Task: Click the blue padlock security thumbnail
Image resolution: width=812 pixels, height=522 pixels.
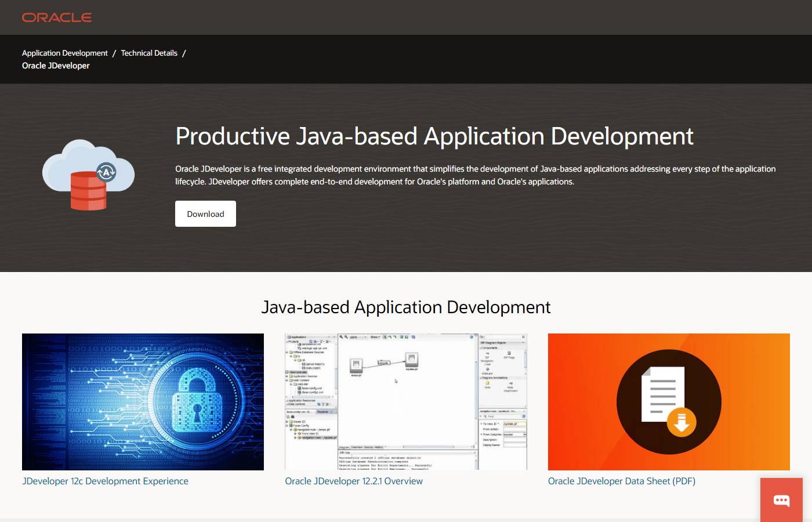Action: (143, 402)
